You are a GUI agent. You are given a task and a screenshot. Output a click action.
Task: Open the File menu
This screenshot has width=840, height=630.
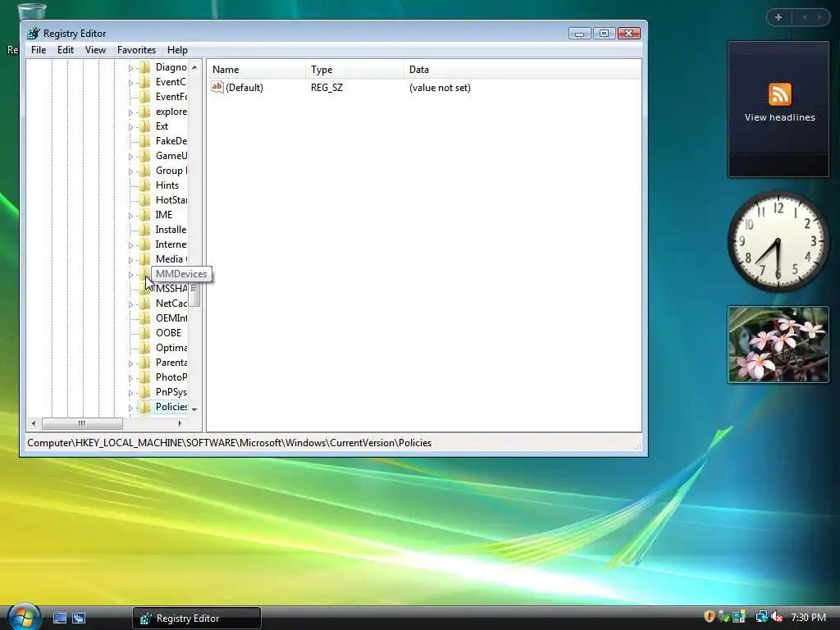(x=39, y=50)
